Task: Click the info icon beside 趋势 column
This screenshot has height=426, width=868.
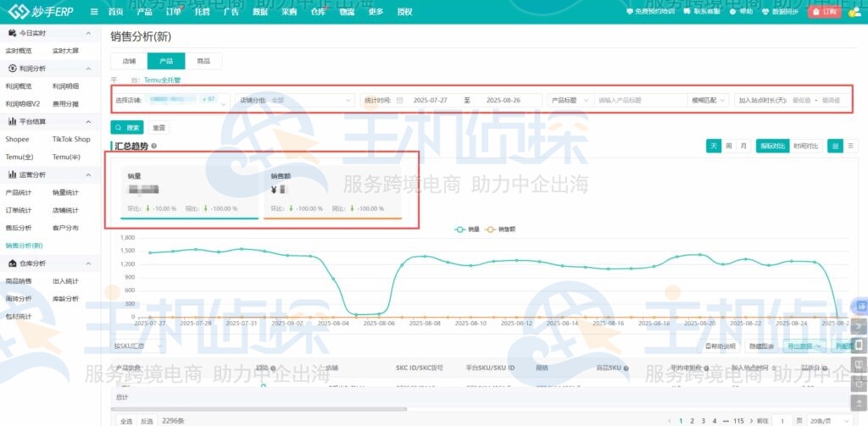Action: [273, 368]
